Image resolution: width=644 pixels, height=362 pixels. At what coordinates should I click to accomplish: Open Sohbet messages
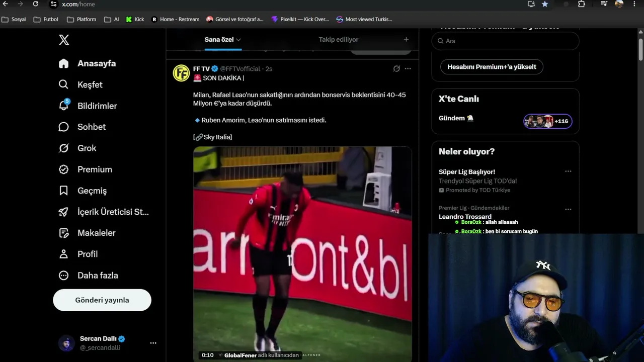coord(82,127)
